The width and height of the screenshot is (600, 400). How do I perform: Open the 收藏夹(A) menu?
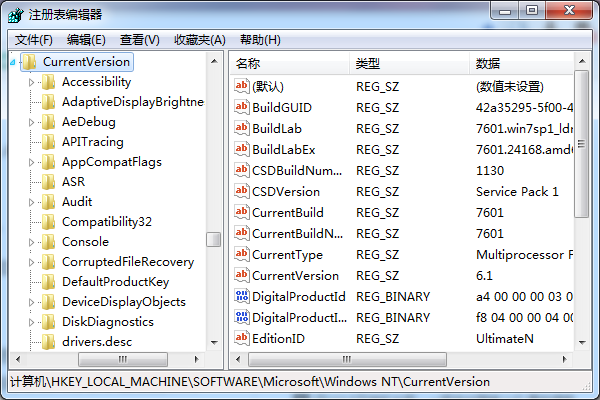coord(200,40)
